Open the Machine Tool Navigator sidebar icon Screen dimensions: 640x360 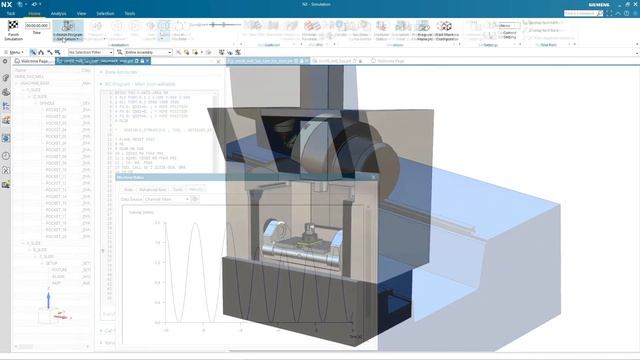(x=6, y=106)
